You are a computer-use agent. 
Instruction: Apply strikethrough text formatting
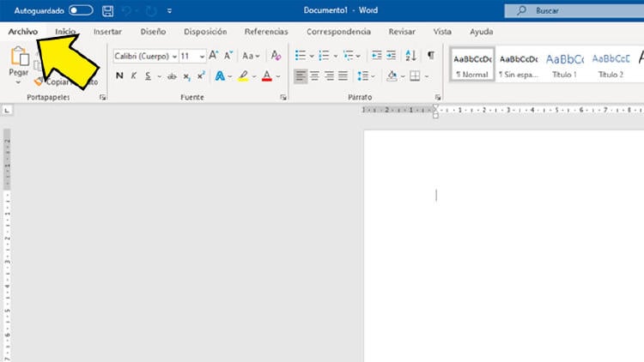coord(171,75)
